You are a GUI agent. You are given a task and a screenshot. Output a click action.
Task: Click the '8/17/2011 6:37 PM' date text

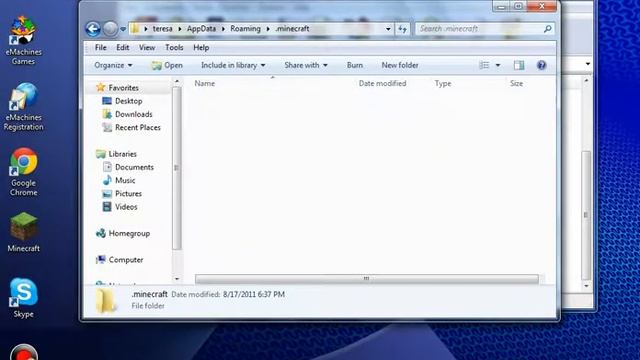253,294
